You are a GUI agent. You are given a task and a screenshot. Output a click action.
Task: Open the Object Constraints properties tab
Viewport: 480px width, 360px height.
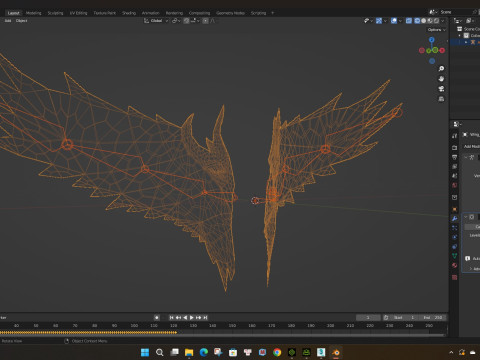click(x=454, y=247)
